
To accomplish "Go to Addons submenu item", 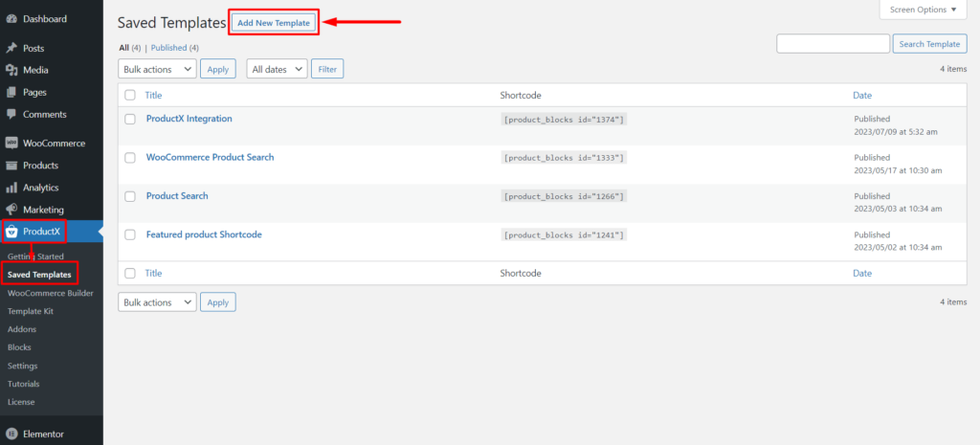I will click(x=22, y=329).
